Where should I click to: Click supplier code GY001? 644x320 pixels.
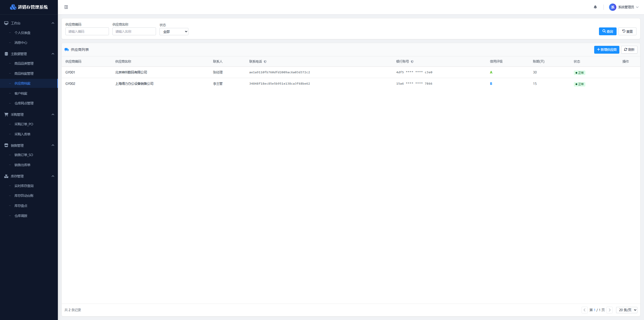[70, 72]
